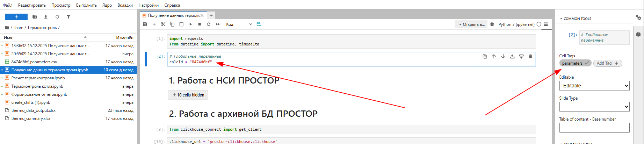
Task: Restart kernel and run all cells
Action: [x=218, y=24]
